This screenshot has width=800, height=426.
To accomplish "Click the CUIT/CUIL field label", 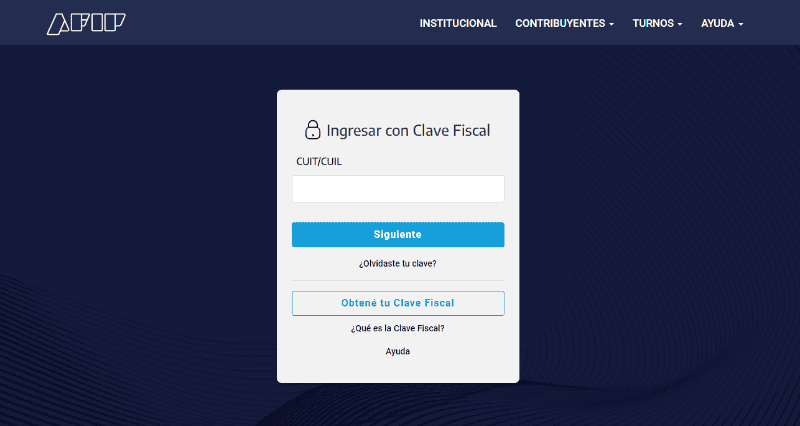I will (319, 161).
